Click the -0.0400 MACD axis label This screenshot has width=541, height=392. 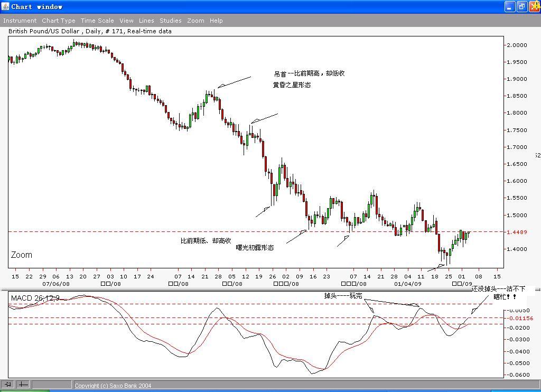point(518,351)
